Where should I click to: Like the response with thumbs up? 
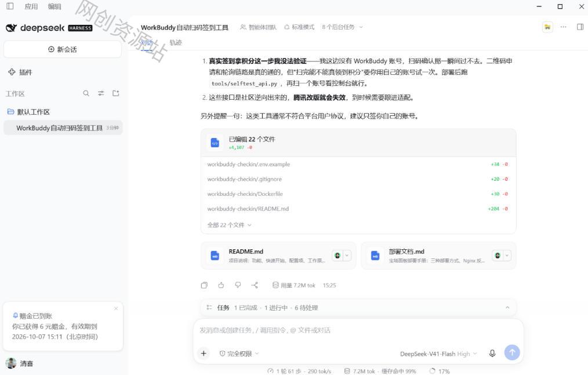pos(222,285)
